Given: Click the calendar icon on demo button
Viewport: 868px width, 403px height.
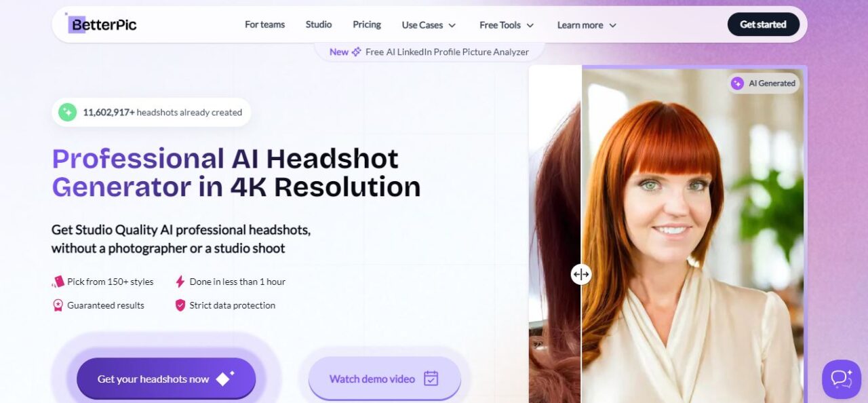Looking at the screenshot, I should tap(431, 379).
